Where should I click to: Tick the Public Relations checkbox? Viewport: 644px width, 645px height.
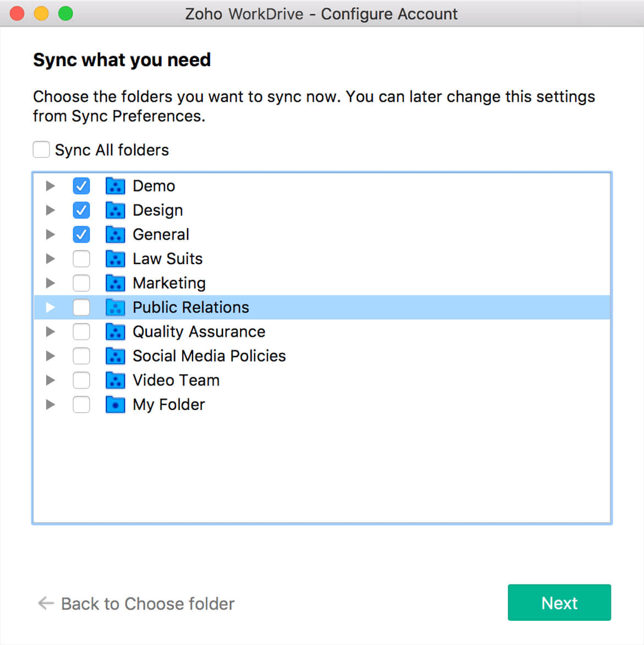pyautogui.click(x=81, y=307)
